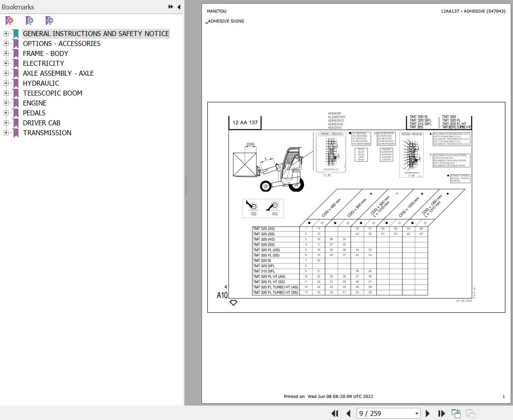The height and width of the screenshot is (420, 513).
Task: Open GENERAL INSTRUCTIONS AND SAFETY NOTICE bookmark
Action: [x=96, y=34]
